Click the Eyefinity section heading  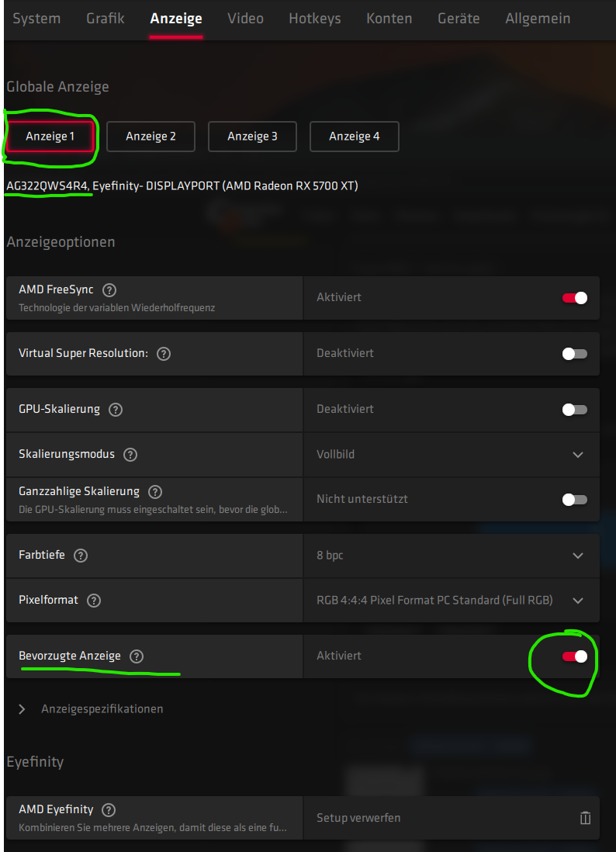[36, 762]
